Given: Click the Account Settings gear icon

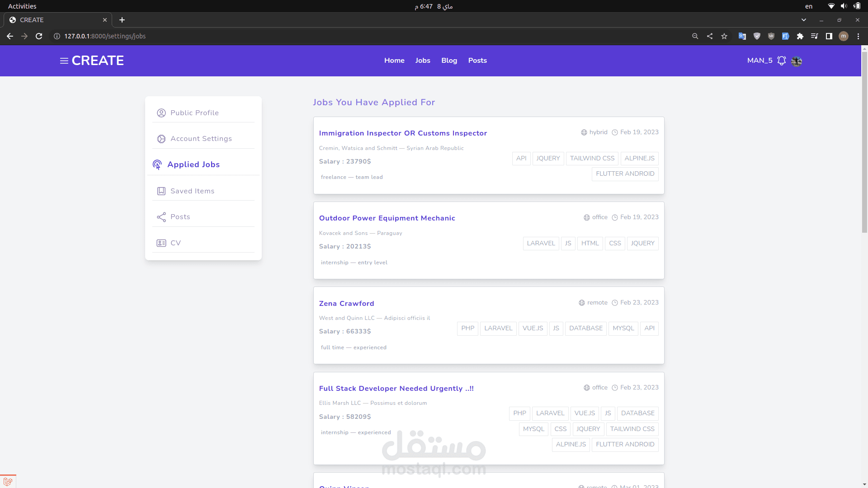Looking at the screenshot, I should coord(161,139).
